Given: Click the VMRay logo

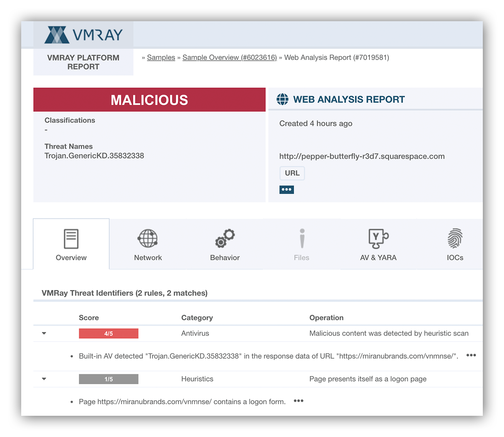Looking at the screenshot, I should click(x=83, y=35).
